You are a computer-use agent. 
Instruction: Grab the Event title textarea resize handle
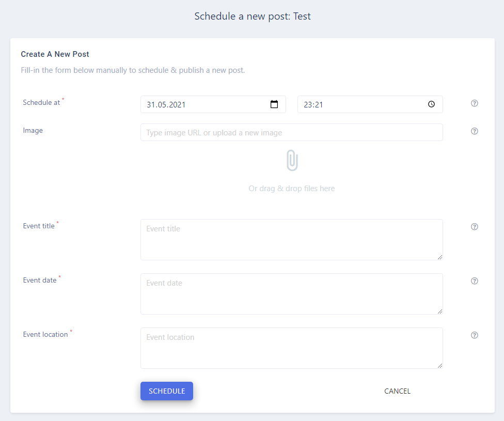point(440,257)
